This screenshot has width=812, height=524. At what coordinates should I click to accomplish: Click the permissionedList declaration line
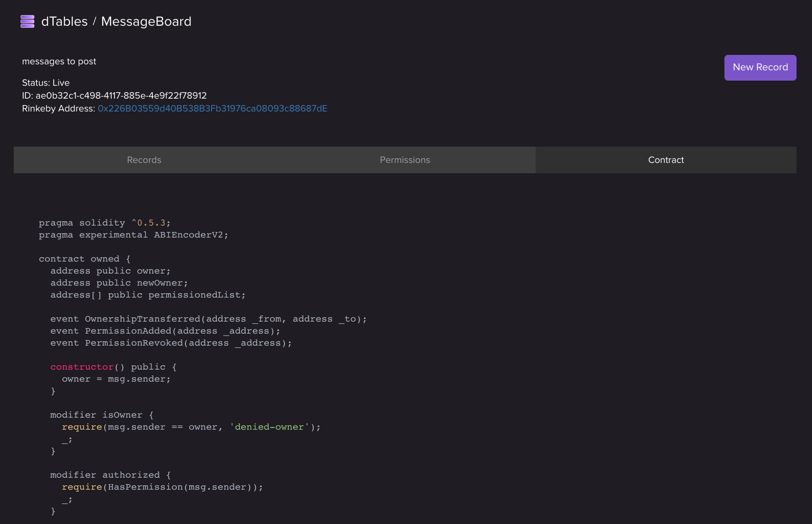(148, 295)
